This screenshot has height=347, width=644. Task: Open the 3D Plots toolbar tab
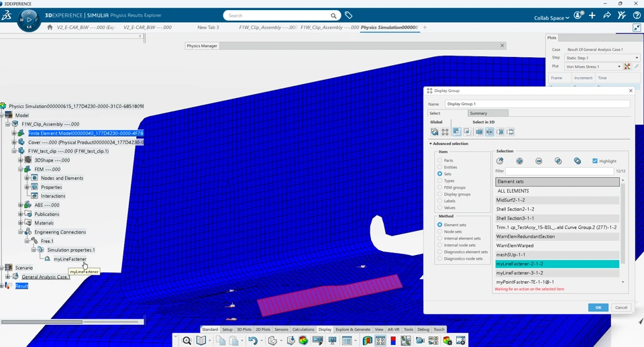pos(244,330)
